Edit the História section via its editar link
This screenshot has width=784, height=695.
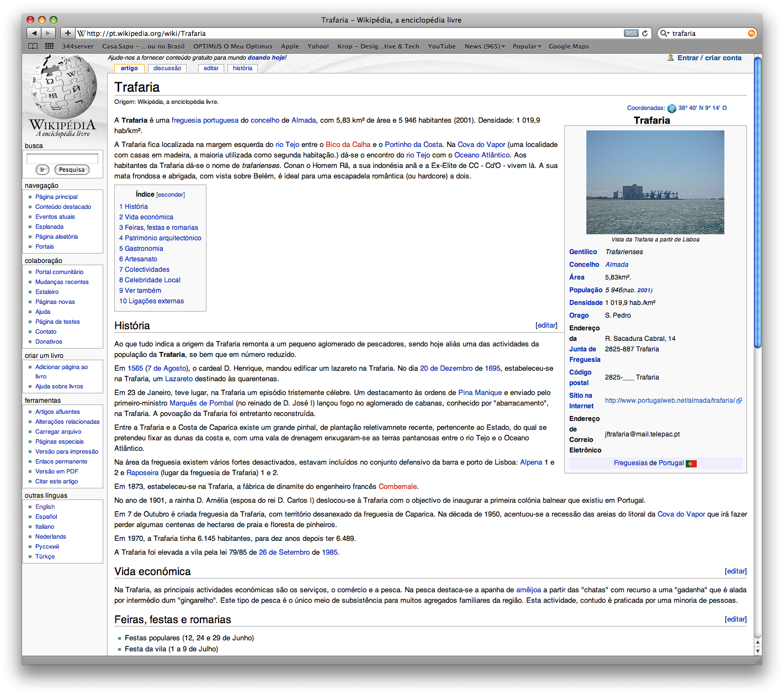[547, 325]
